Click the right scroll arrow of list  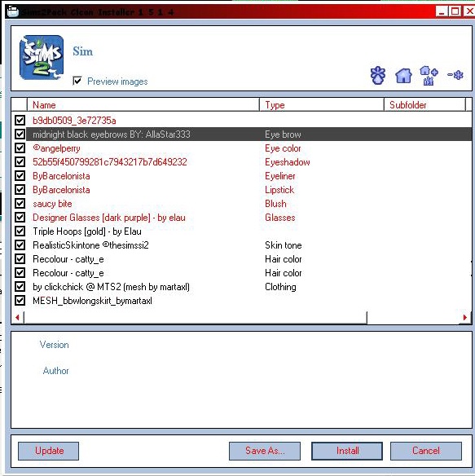point(464,318)
